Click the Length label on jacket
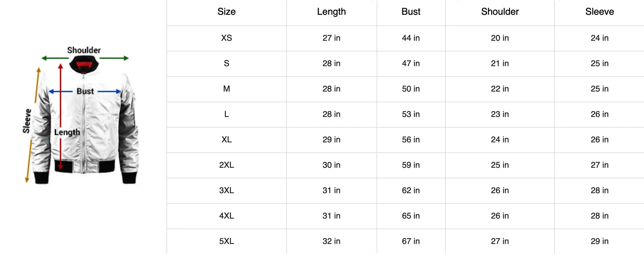The height and width of the screenshot is (254, 644). point(67,132)
